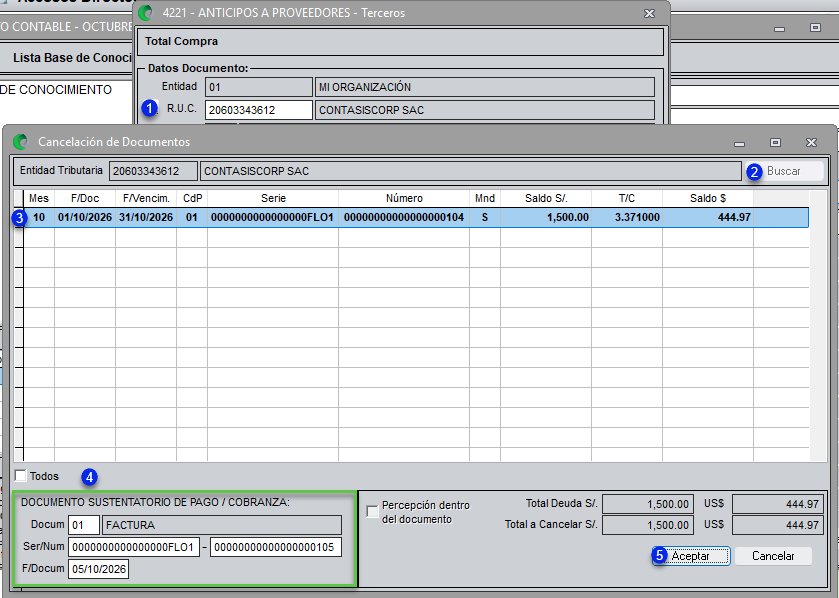Click the Entidad Tributaria RUC field

click(154, 171)
